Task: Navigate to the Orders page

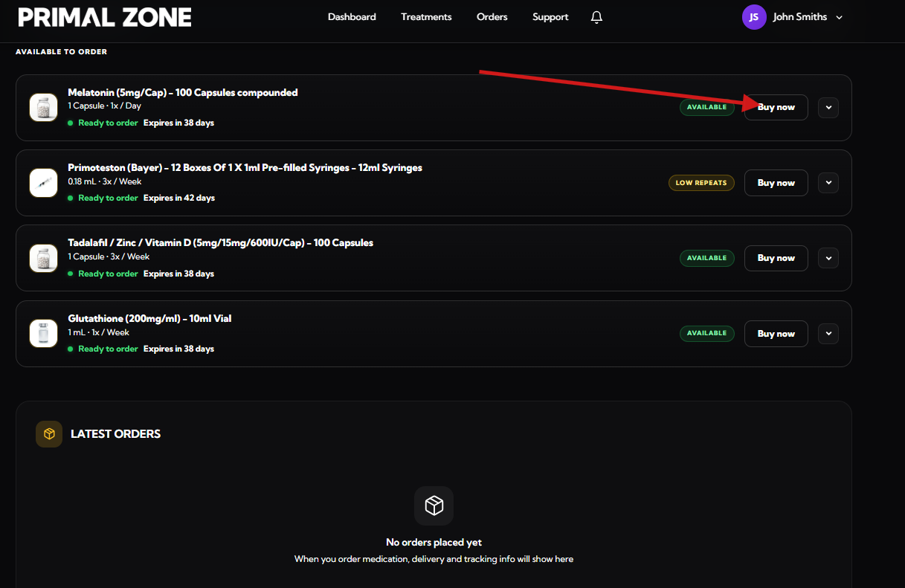Action: pyautogui.click(x=492, y=17)
